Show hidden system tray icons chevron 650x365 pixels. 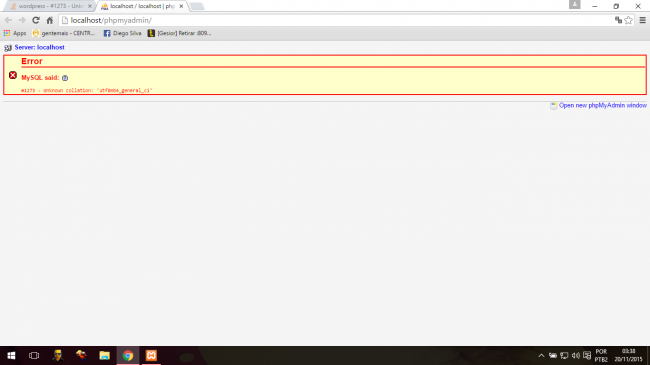(541, 355)
